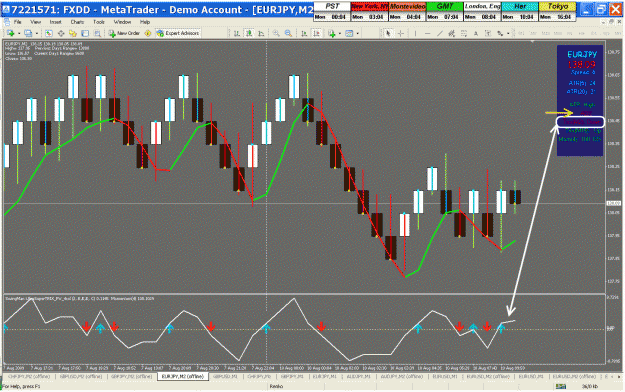Image resolution: width=625 pixels, height=392 pixels.
Task: Zoom out of the chart
Action: [288, 33]
